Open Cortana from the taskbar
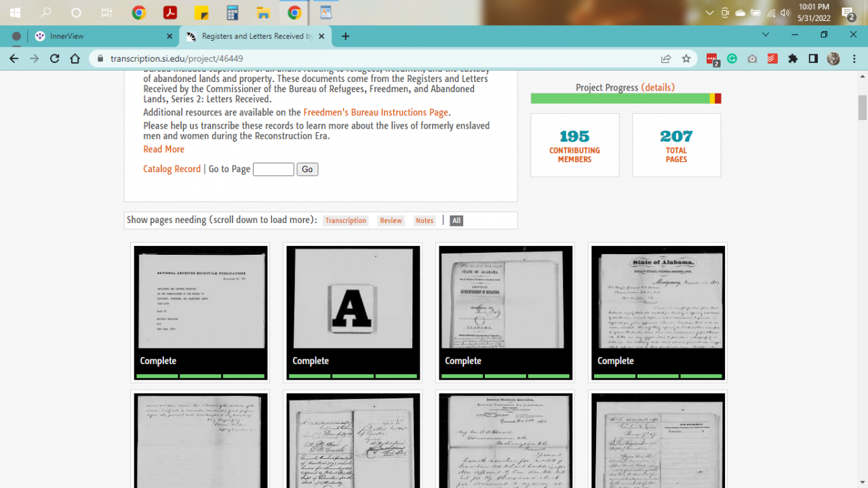 [x=76, y=12]
